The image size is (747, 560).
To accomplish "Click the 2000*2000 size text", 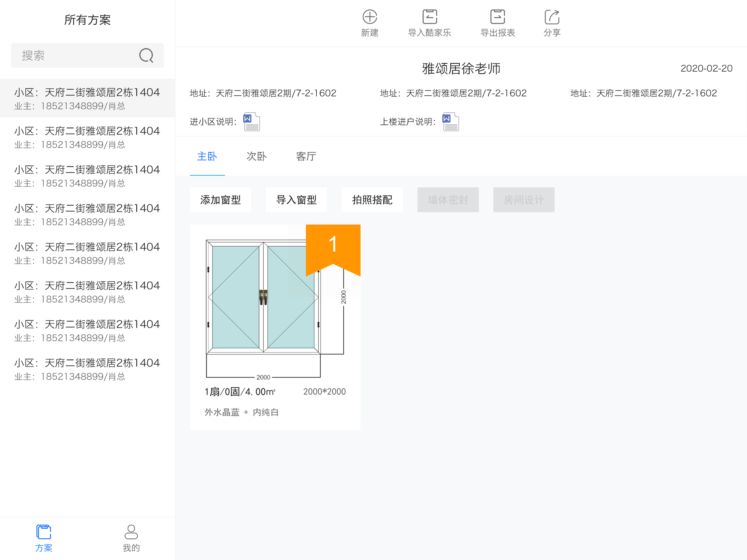I will [x=324, y=392].
